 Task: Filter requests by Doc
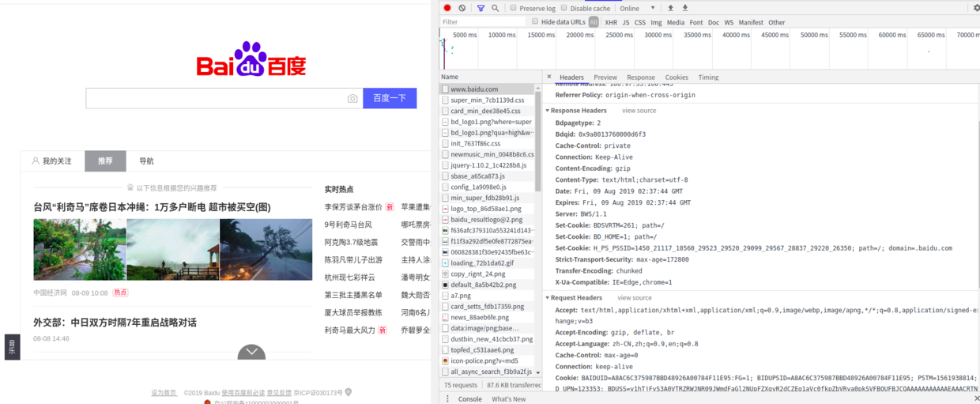pos(714,22)
